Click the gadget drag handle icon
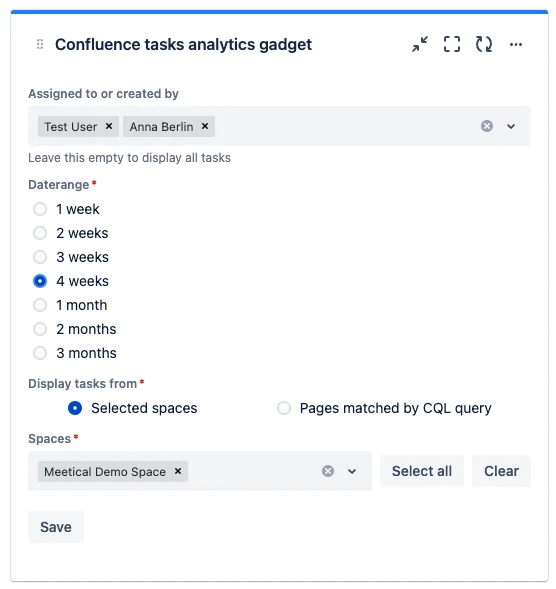Screen dimensions: 556x589 [40, 44]
